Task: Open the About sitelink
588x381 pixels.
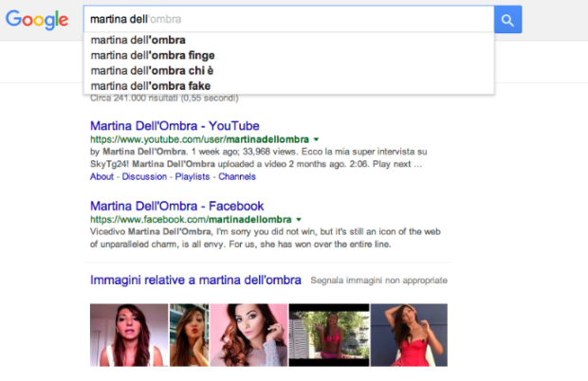Action: pyautogui.click(x=101, y=176)
